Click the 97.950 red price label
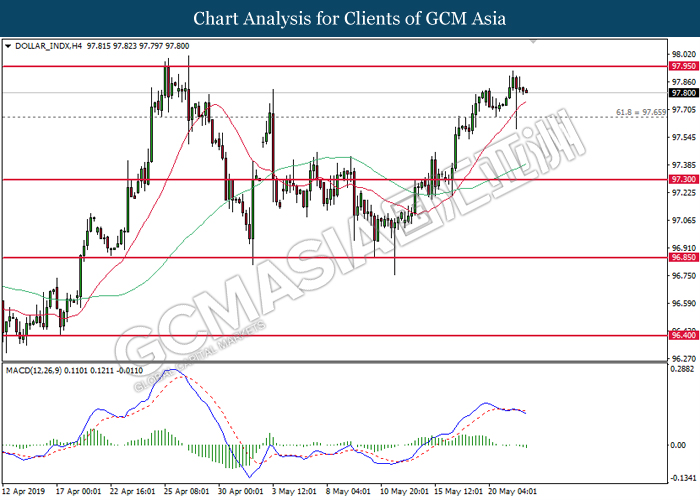700x500 pixels. coord(683,66)
